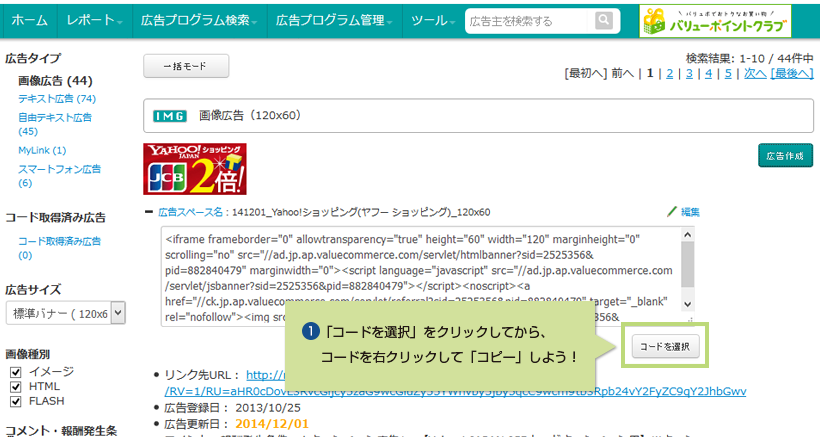Go to results page 3

tap(689, 74)
